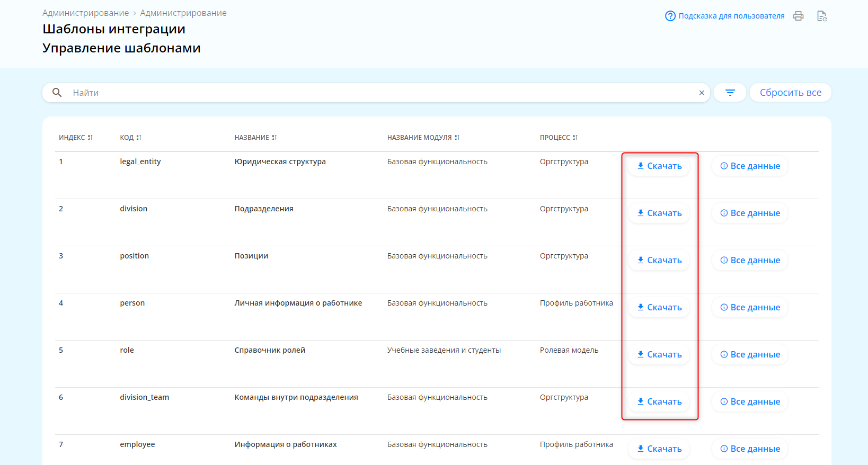Sort table by КОД column

coord(130,138)
